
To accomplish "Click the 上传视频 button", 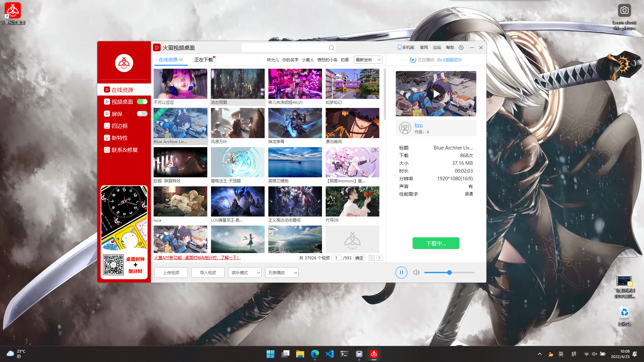I will (171, 273).
